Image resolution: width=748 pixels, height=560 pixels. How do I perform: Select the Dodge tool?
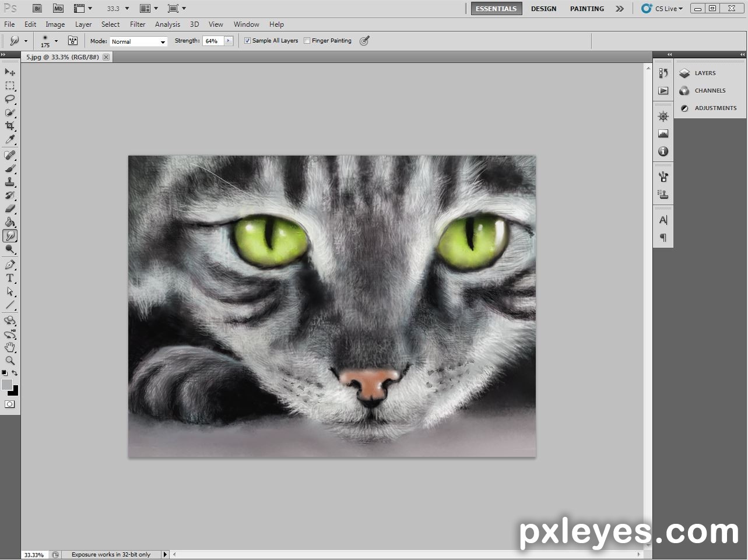point(10,249)
